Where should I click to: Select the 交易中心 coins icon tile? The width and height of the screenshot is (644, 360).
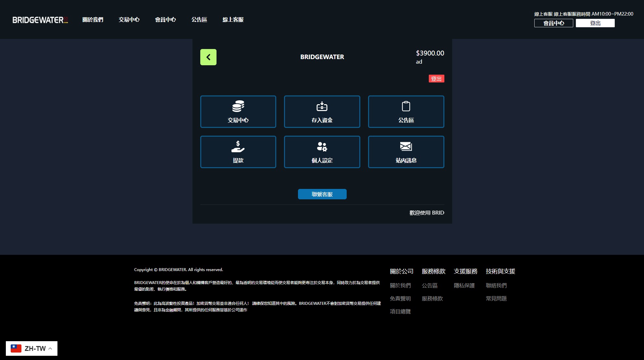[238, 111]
